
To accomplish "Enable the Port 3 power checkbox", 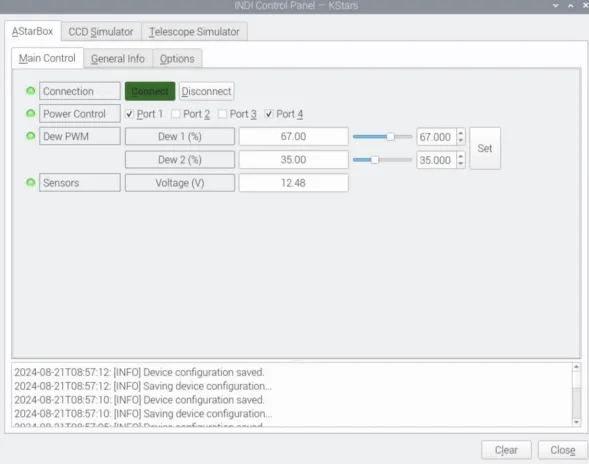I will click(222, 114).
